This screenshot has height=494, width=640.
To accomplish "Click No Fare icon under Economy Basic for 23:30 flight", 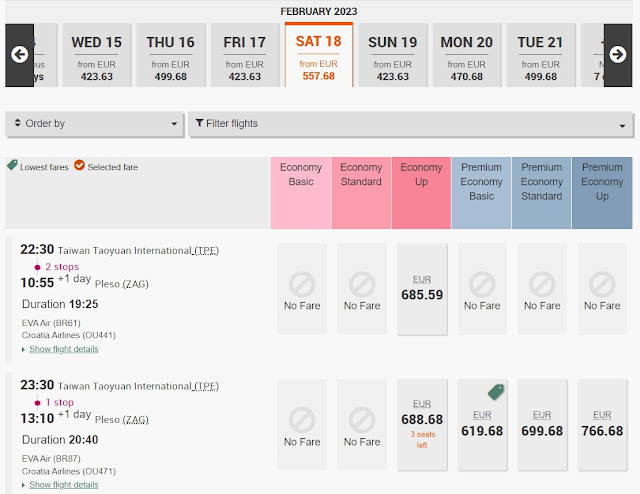I will point(302,420).
